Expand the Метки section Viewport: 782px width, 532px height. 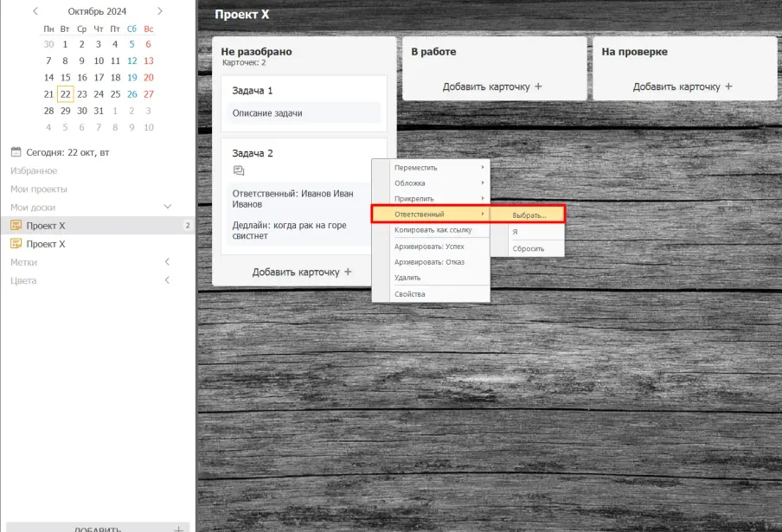(168, 262)
